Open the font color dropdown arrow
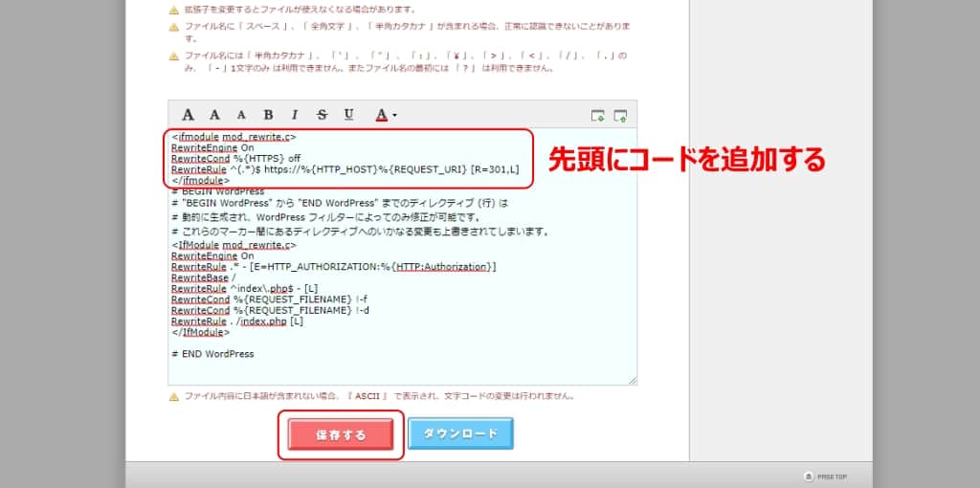980x488 pixels. 394,116
